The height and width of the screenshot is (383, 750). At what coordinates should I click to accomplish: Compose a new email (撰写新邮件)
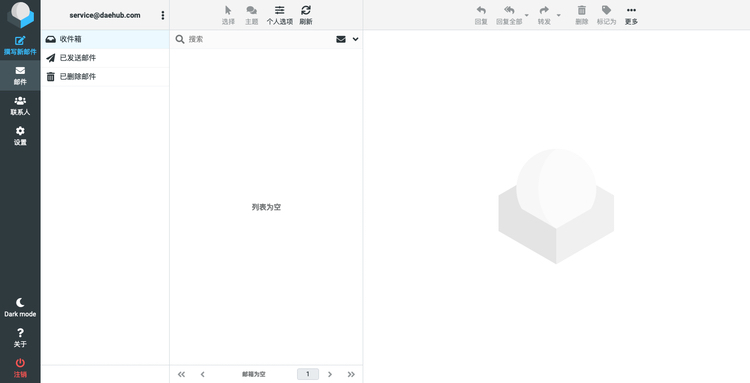click(x=20, y=45)
